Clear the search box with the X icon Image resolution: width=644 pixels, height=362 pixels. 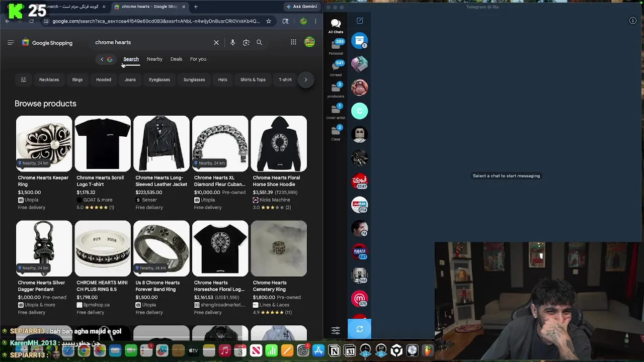216,43
